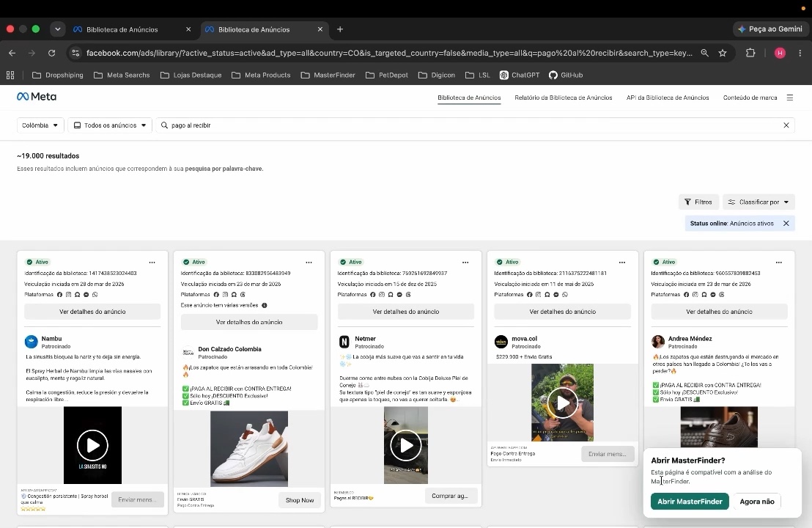Viewport: 812px width, 528px height.
Task: Clear the search field with the X icon
Action: [786, 125]
